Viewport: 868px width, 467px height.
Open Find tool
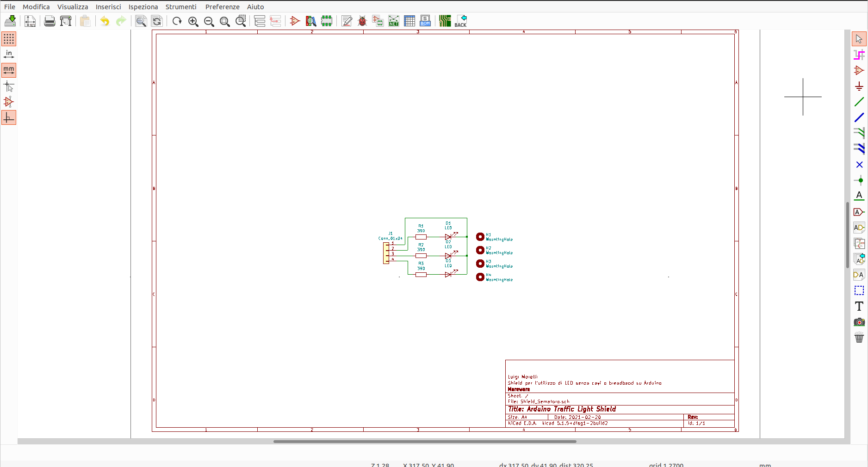(x=141, y=21)
